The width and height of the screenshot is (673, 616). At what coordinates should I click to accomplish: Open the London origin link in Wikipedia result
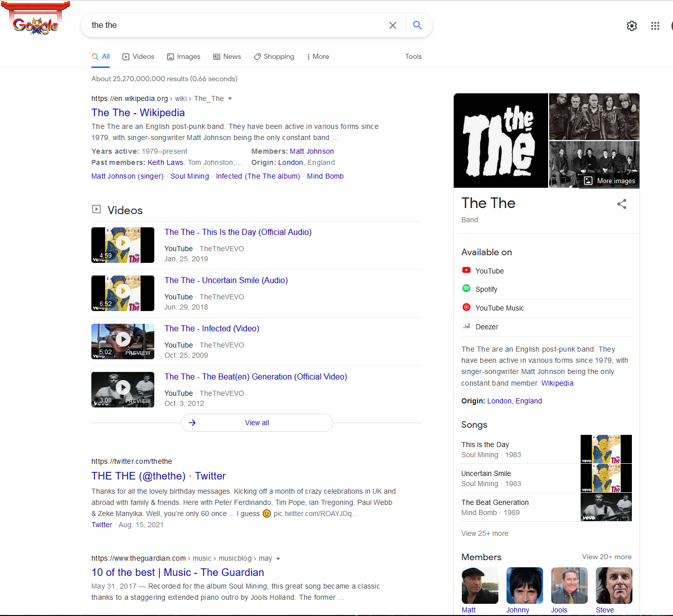tap(290, 162)
